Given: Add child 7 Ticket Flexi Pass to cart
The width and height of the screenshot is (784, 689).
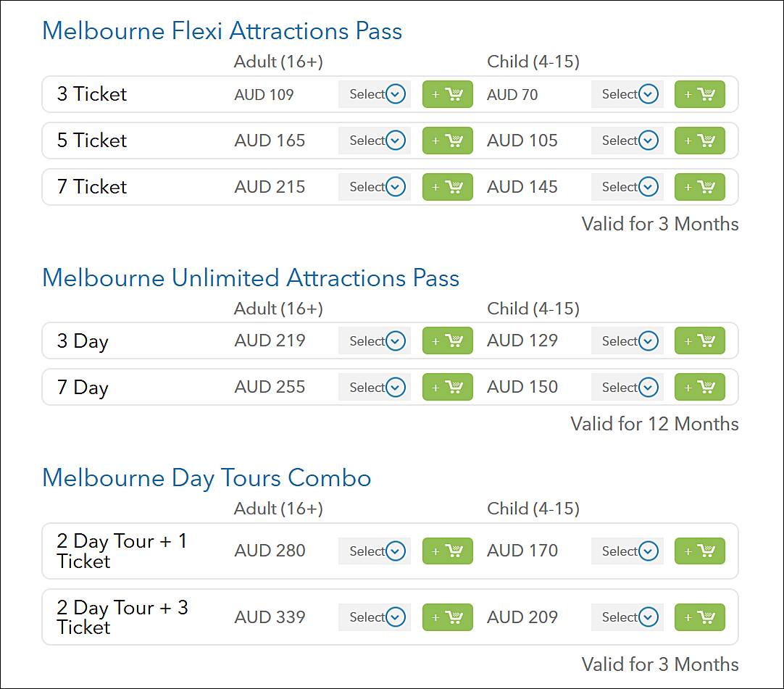Looking at the screenshot, I should [699, 187].
